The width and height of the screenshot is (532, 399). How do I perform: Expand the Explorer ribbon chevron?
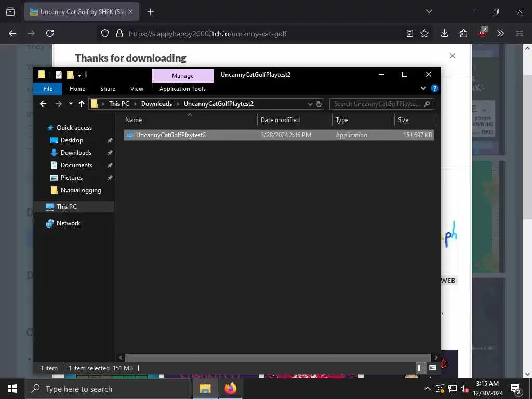click(x=423, y=88)
